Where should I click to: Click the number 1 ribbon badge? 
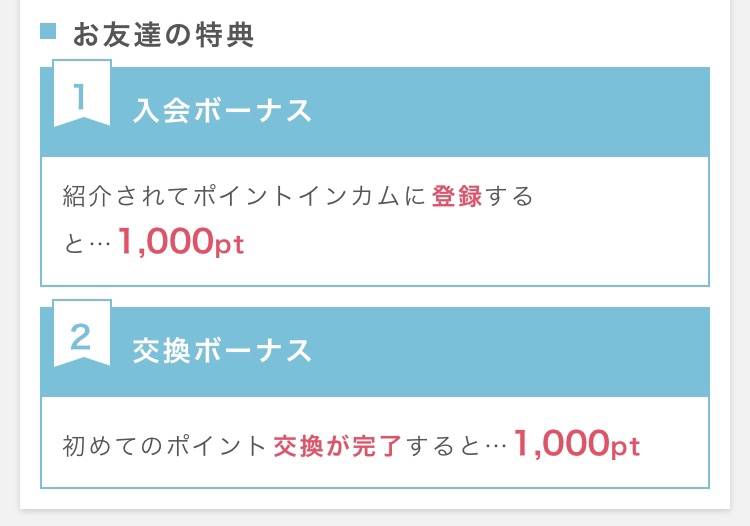pyautogui.click(x=82, y=93)
